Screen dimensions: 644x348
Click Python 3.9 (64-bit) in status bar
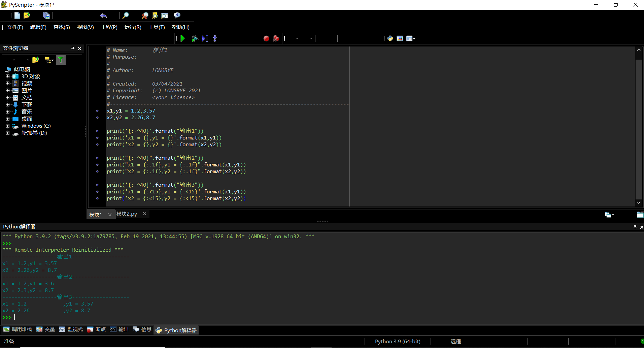[x=398, y=342]
